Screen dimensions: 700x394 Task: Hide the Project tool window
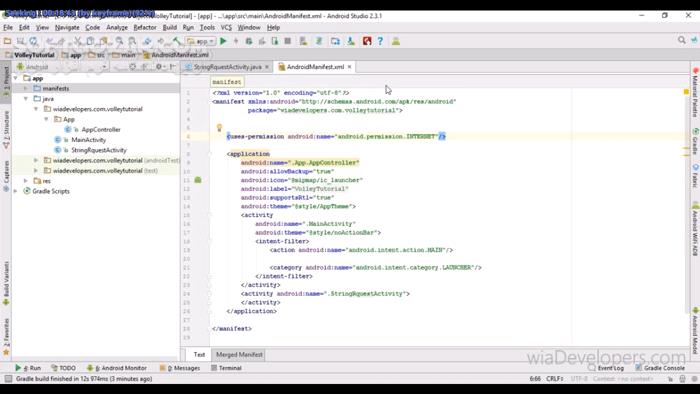pos(172,67)
